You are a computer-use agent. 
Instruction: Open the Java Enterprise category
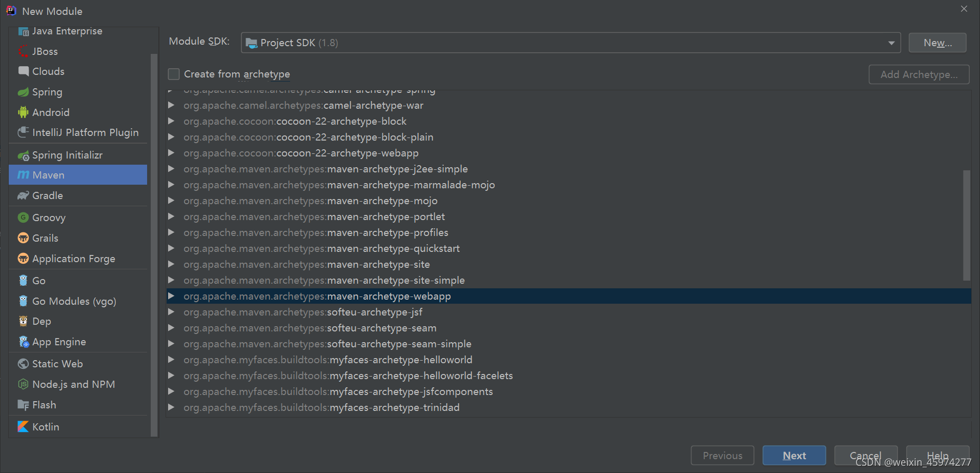(66, 31)
